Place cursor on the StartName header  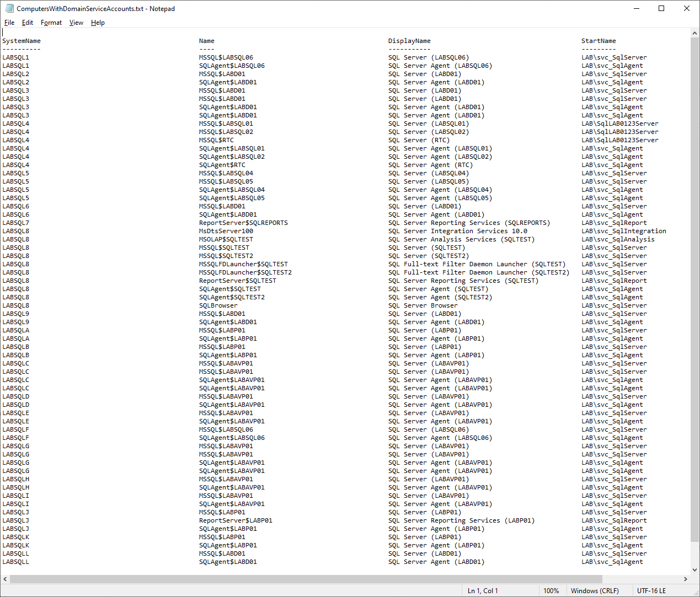pyautogui.click(x=599, y=41)
